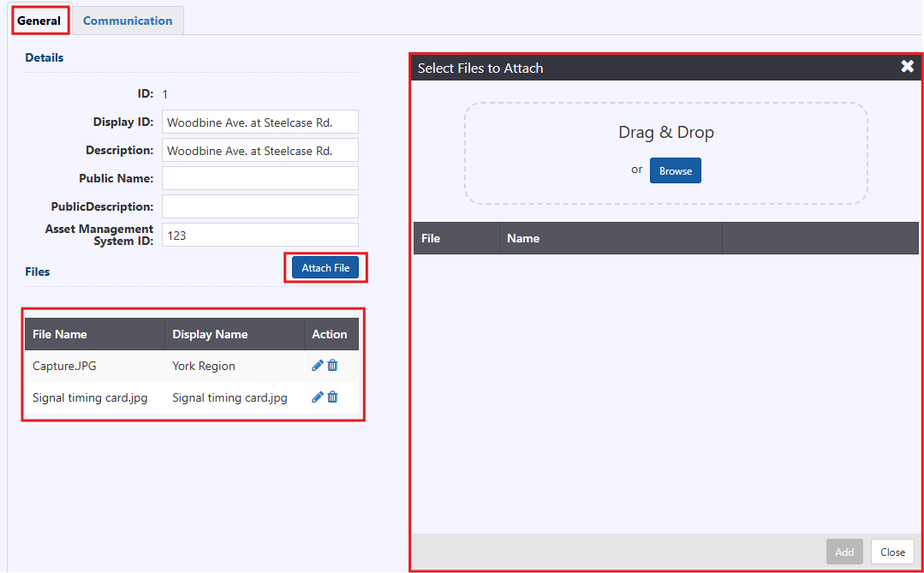Click the Name column header in dialog
This screenshot has height=573, width=924.
tap(523, 238)
